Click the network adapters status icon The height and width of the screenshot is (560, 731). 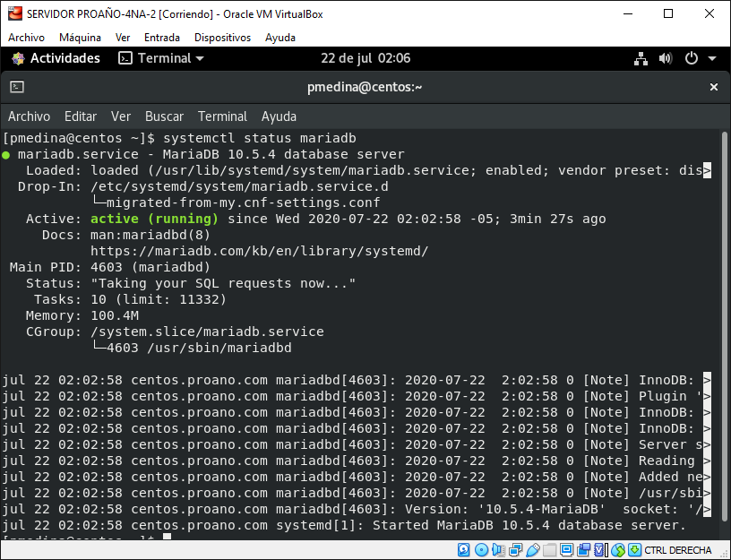[x=516, y=550]
